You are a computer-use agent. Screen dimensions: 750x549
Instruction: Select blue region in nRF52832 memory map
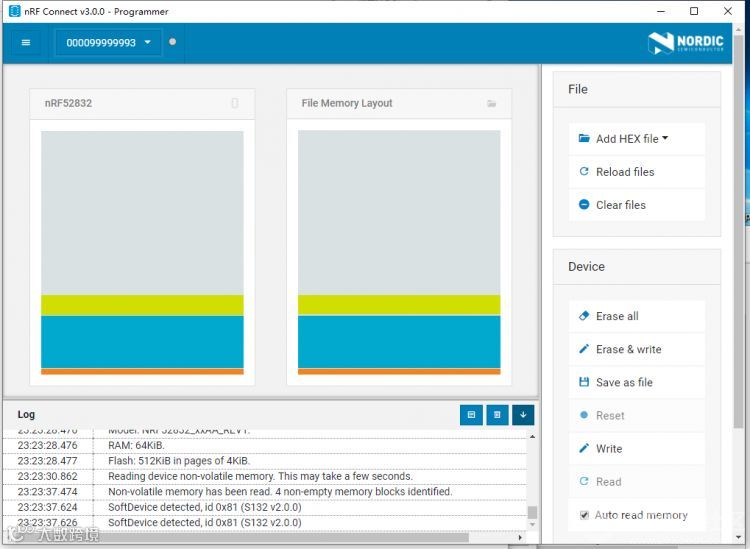[x=142, y=342]
